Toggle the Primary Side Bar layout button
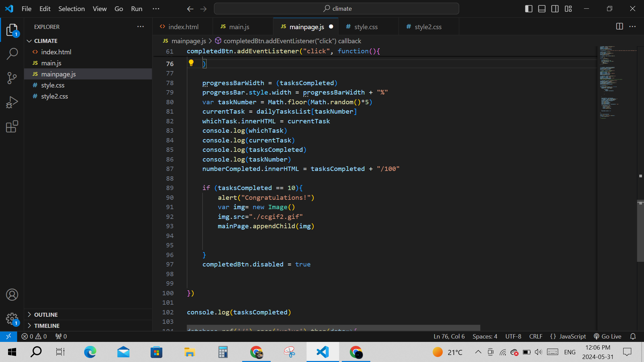 (529, 9)
